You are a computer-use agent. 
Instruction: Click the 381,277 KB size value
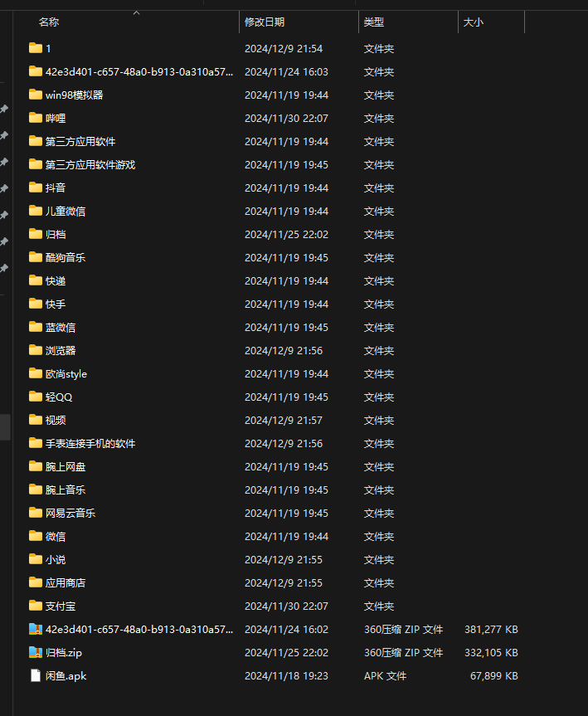pyautogui.click(x=491, y=629)
